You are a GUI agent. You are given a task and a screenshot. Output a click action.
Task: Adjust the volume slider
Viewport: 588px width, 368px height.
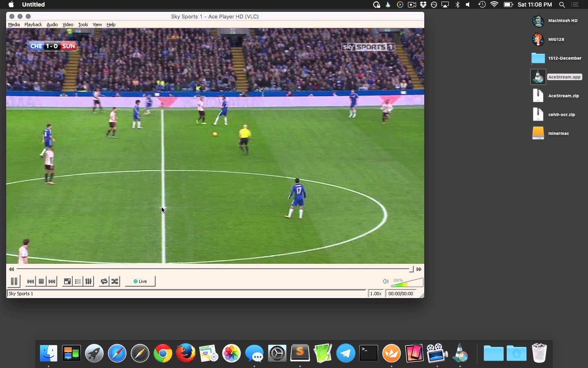(407, 283)
